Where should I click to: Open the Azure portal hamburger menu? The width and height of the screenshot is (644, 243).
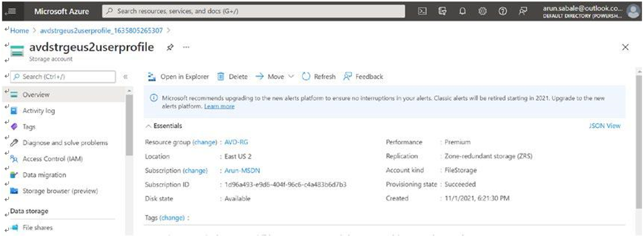click(x=12, y=11)
